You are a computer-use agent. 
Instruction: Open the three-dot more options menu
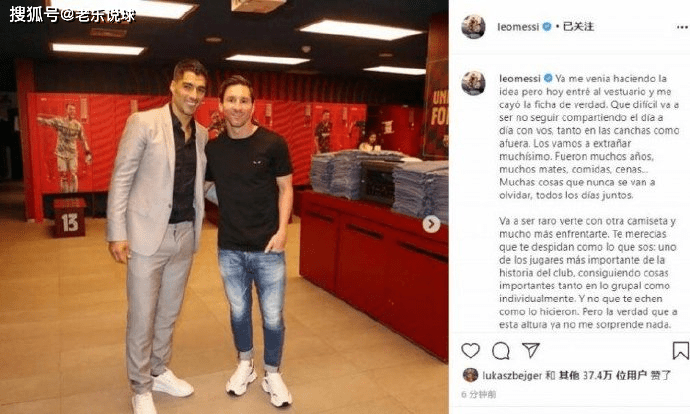[683, 27]
